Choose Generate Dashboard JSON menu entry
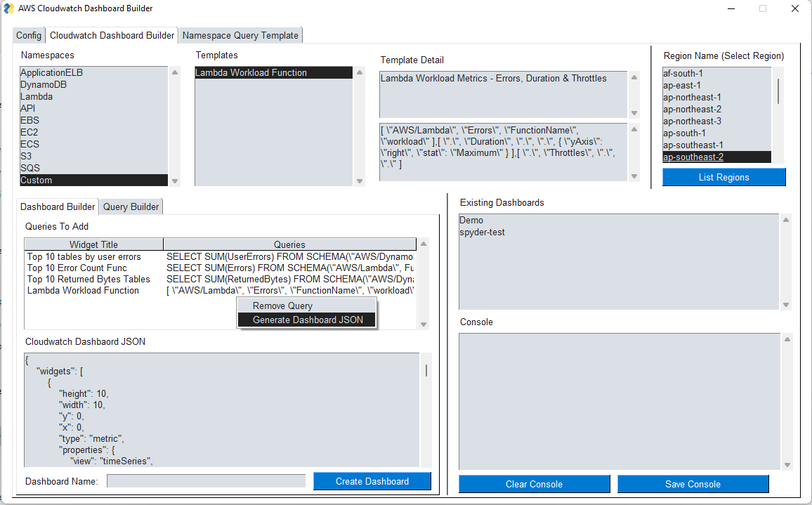The width and height of the screenshot is (812, 505). [306, 320]
